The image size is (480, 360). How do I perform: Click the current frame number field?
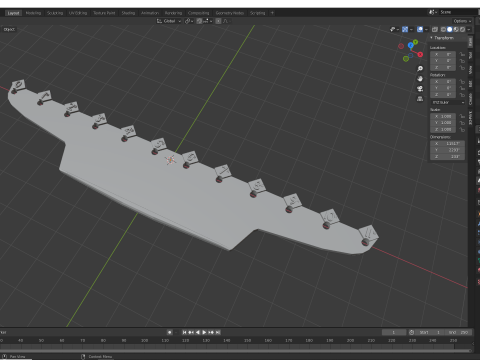(394, 332)
